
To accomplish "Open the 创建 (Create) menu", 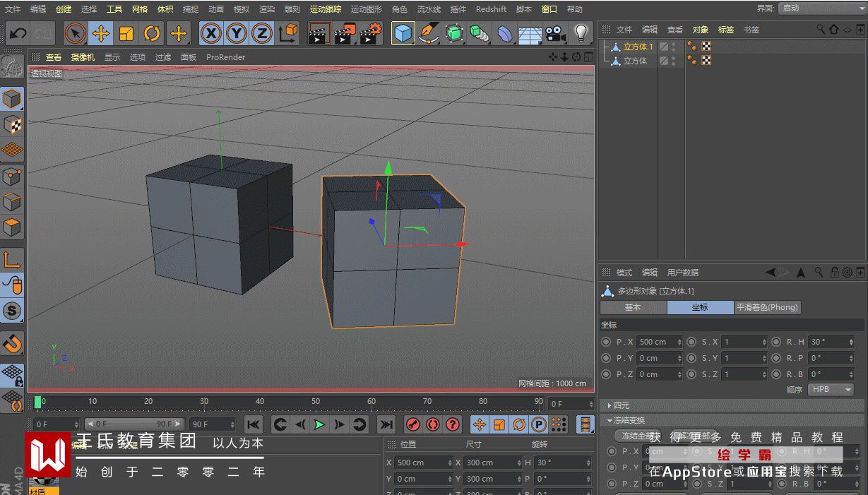I will [64, 9].
